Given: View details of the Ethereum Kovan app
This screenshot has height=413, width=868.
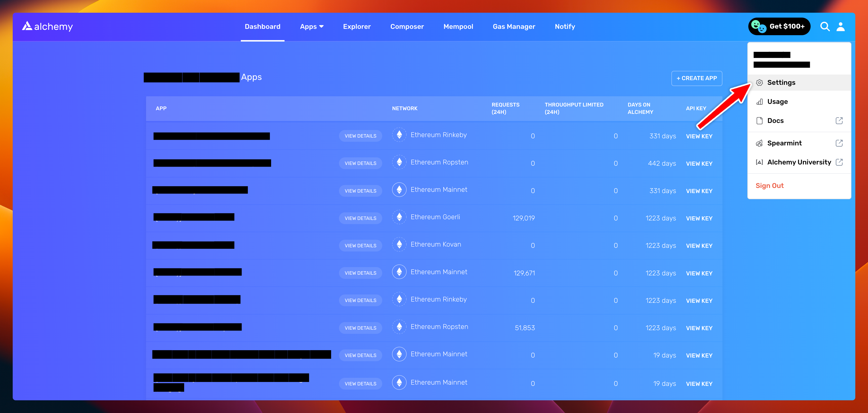Looking at the screenshot, I should tap(360, 245).
